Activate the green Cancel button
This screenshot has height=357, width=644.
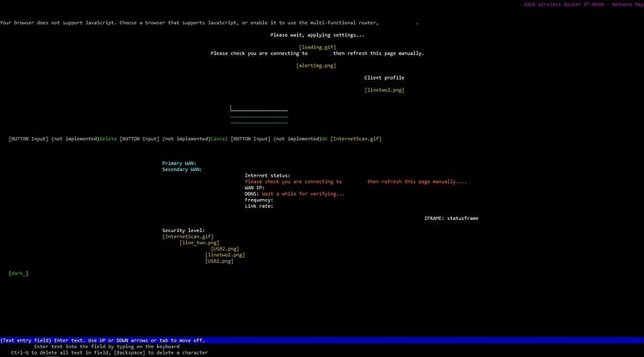(219, 139)
